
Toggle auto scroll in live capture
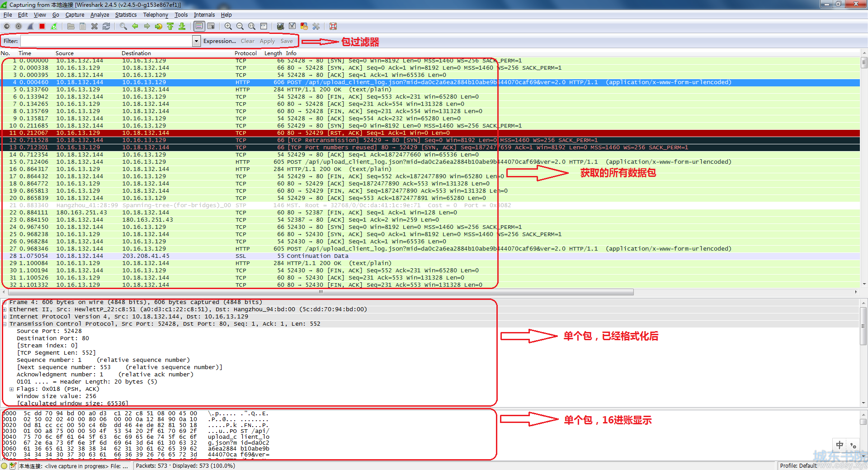[210, 26]
